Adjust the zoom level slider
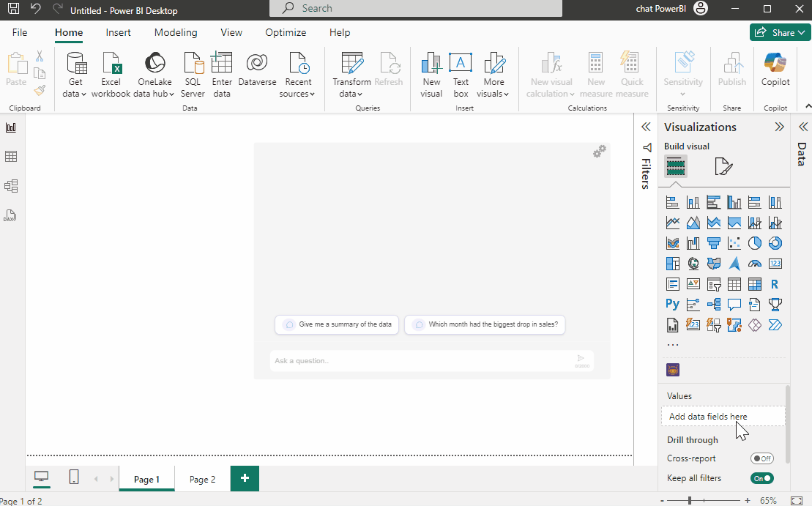This screenshot has width=812, height=506. [x=689, y=500]
